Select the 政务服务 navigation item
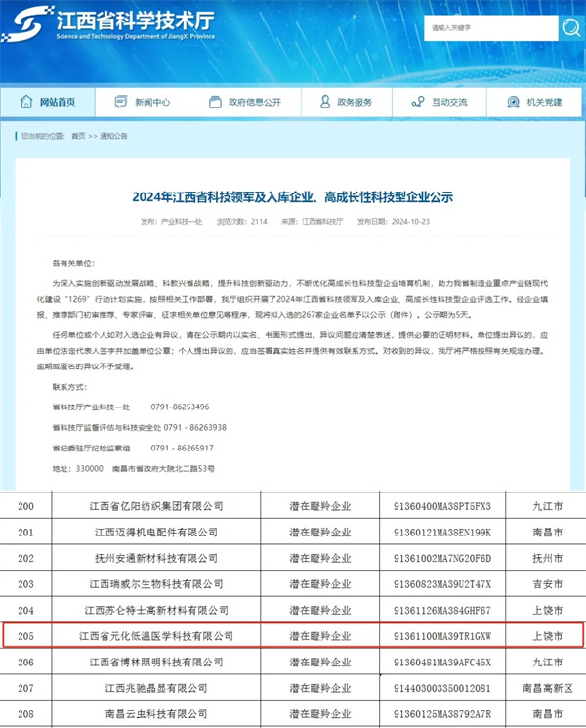 pyautogui.click(x=355, y=102)
